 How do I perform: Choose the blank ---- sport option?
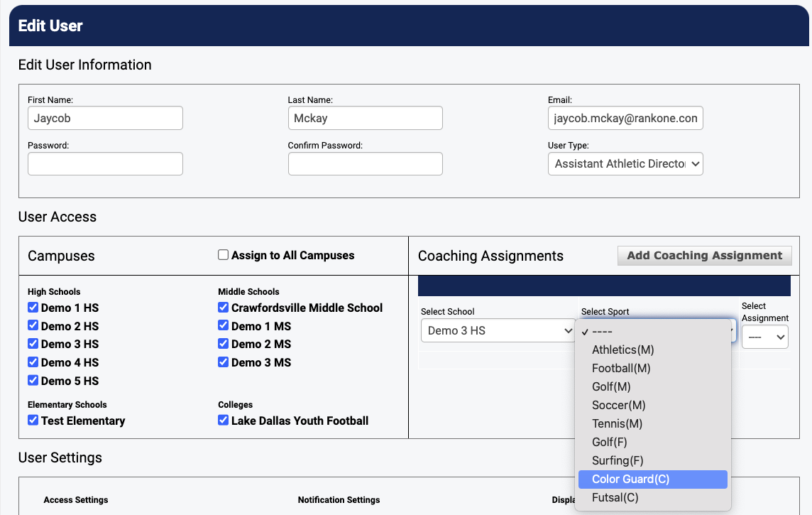(652, 332)
